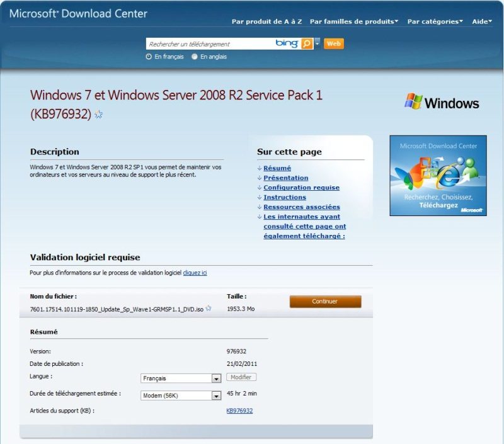Viewport: 504px width, 444px height.
Task: Open the 'Ressources associées' link
Action: pyautogui.click(x=302, y=207)
